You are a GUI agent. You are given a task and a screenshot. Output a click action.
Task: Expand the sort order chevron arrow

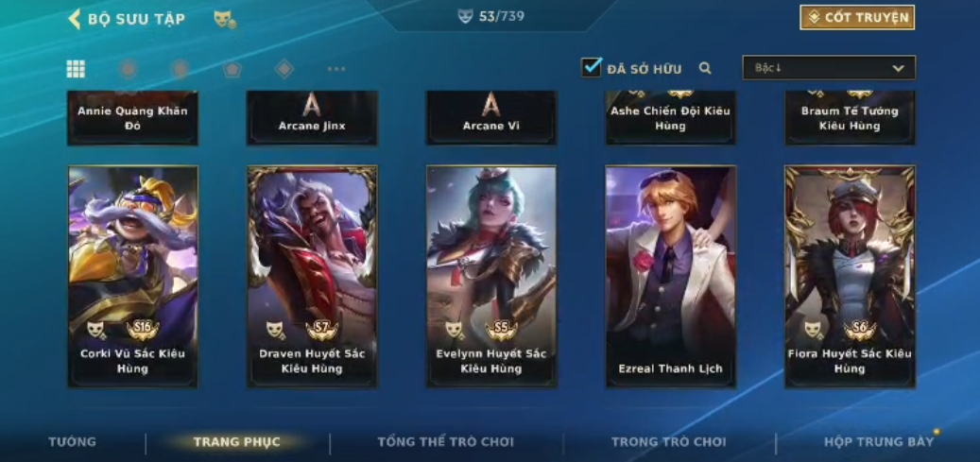point(898,68)
